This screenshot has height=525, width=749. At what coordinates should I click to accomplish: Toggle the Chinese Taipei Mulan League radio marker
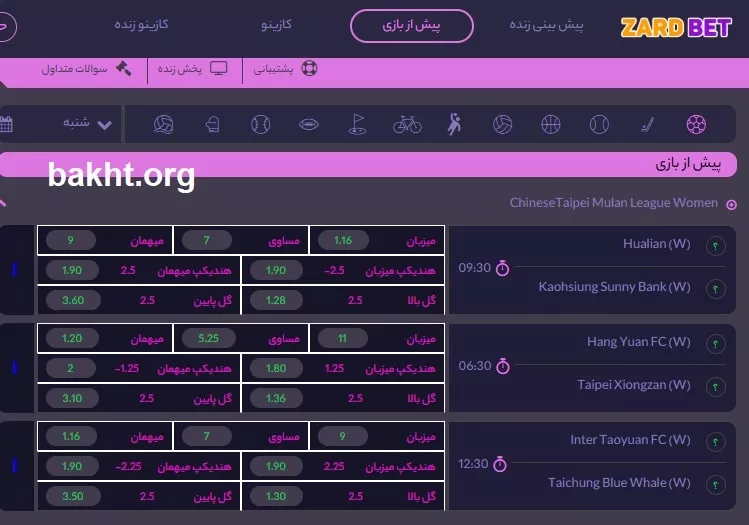pyautogui.click(x=731, y=204)
